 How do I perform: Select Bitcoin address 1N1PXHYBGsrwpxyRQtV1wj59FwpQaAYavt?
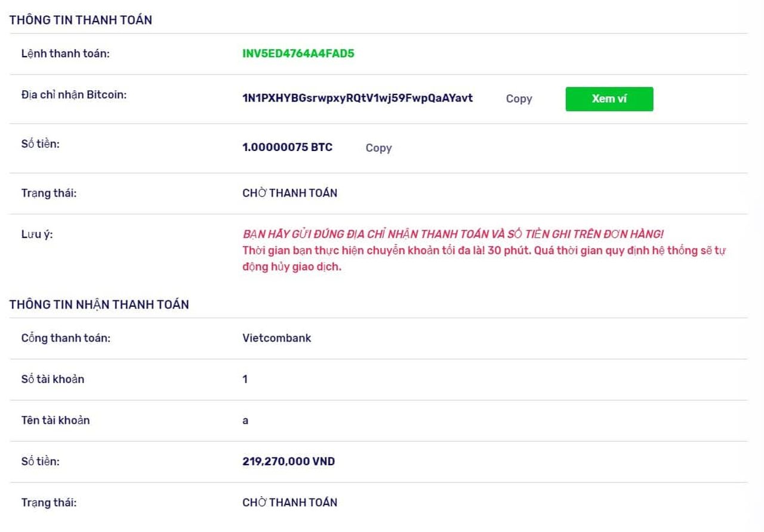[358, 98]
